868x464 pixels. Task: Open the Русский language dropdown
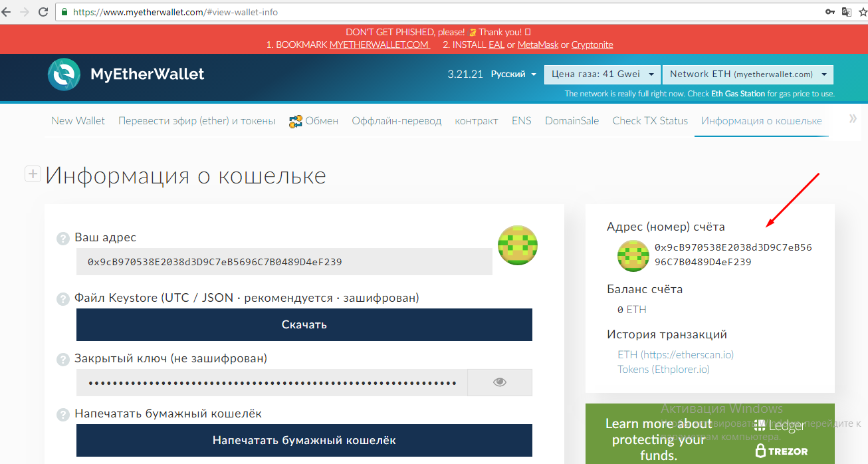tap(513, 74)
